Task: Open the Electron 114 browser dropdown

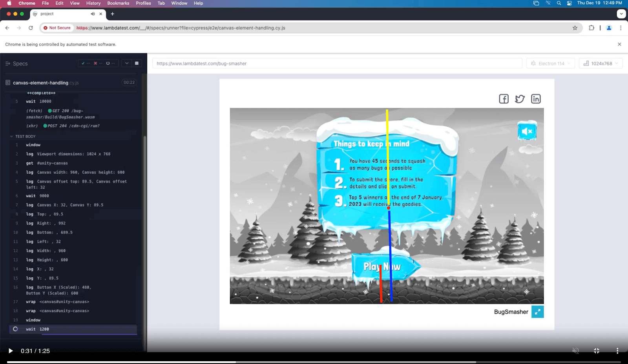Action: point(550,64)
